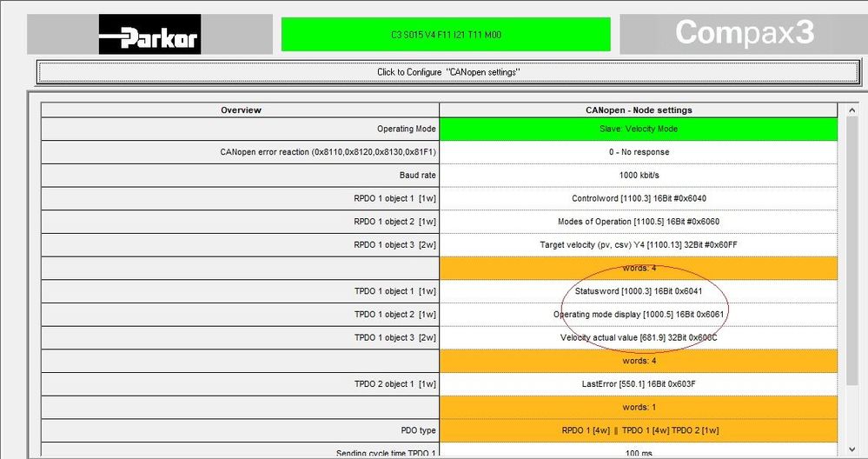Click the CANopen error reaction label
Image resolution: width=868 pixels, height=459 pixels.
pyautogui.click(x=328, y=152)
